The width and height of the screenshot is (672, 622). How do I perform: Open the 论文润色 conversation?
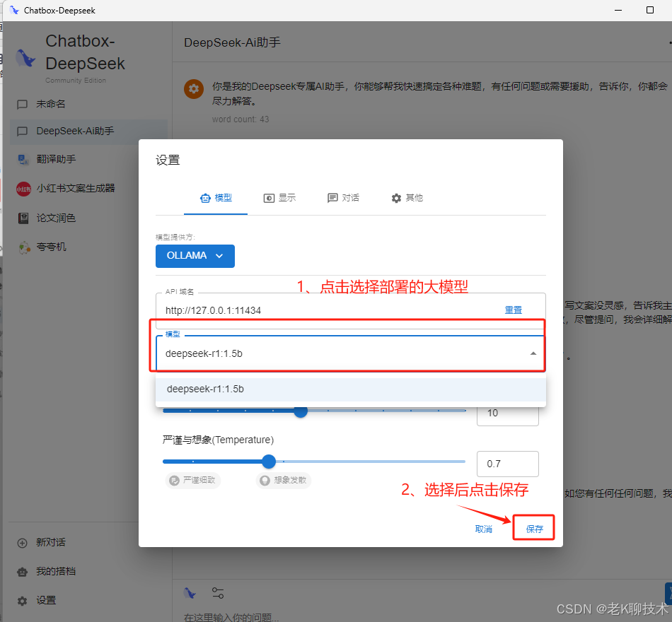click(x=88, y=218)
